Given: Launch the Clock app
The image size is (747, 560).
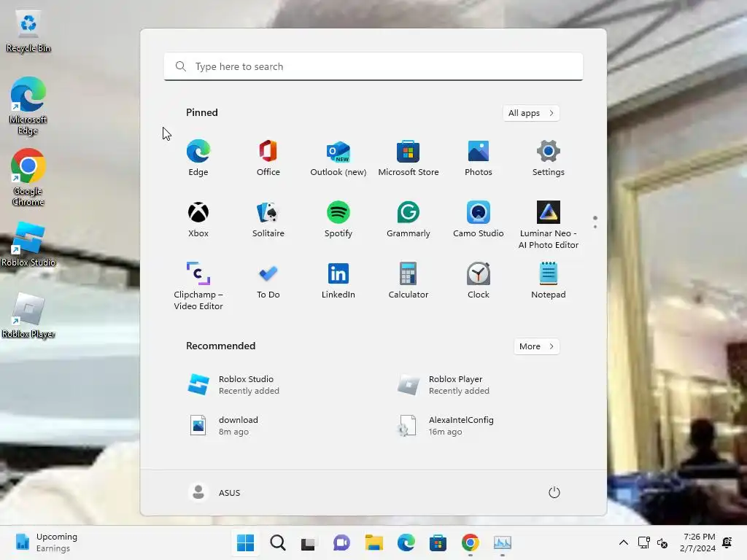Looking at the screenshot, I should point(479,280).
